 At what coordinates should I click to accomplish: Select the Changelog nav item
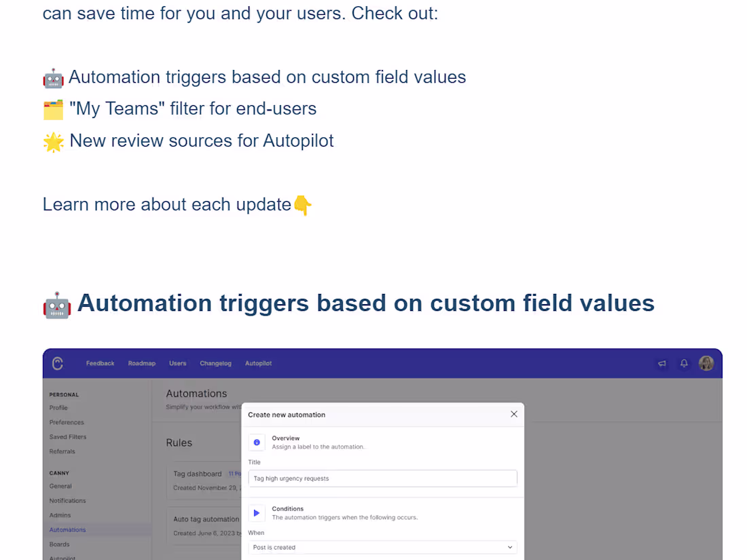point(215,364)
